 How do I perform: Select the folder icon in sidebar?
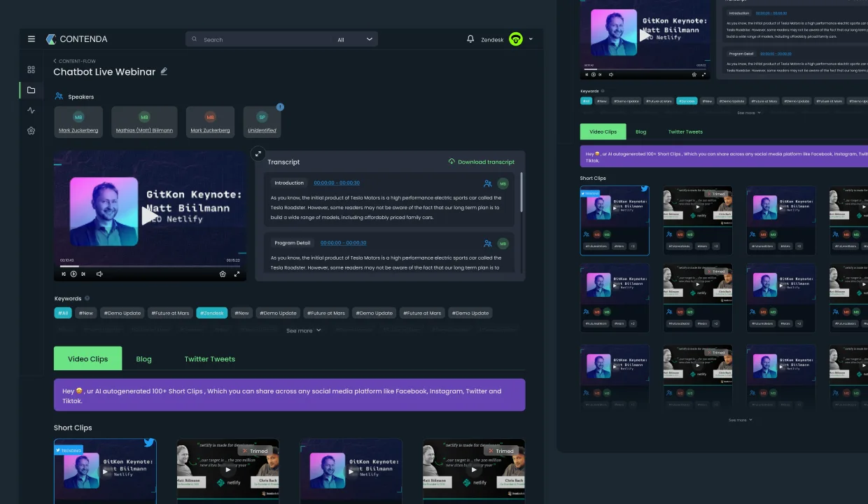pyautogui.click(x=31, y=90)
